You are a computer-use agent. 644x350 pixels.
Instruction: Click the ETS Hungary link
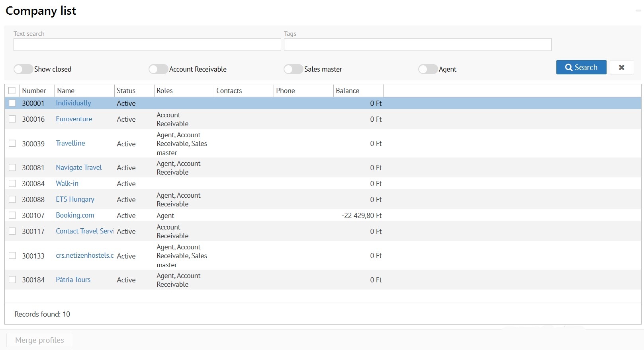click(75, 199)
